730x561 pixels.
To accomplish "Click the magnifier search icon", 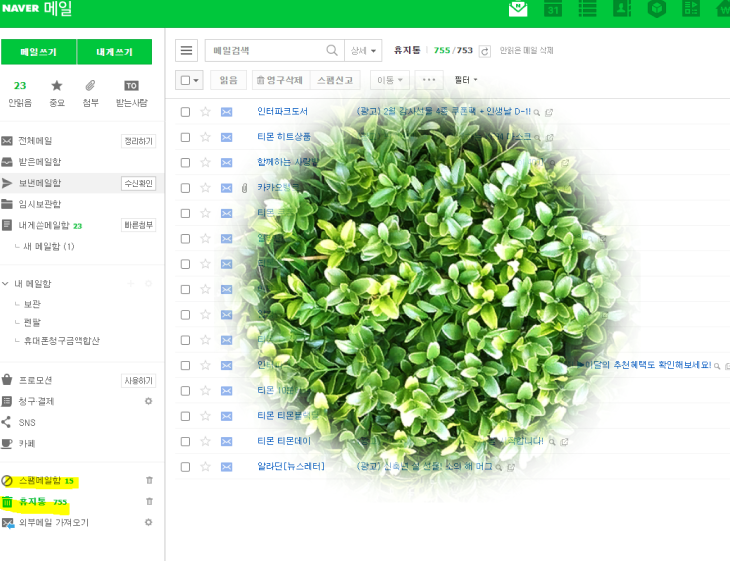I will [332, 50].
